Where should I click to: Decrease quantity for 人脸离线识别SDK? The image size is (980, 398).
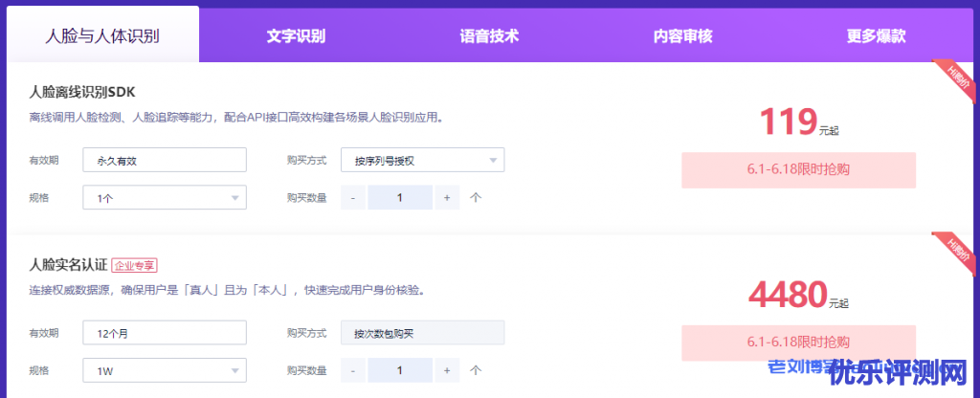pos(353,198)
